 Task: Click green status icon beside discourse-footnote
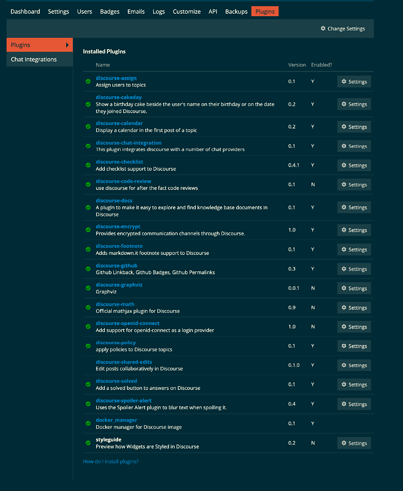pyautogui.click(x=88, y=249)
